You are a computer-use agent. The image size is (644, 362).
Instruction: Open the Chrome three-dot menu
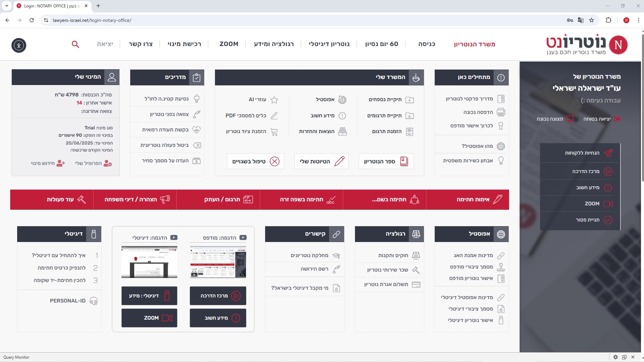[638, 20]
